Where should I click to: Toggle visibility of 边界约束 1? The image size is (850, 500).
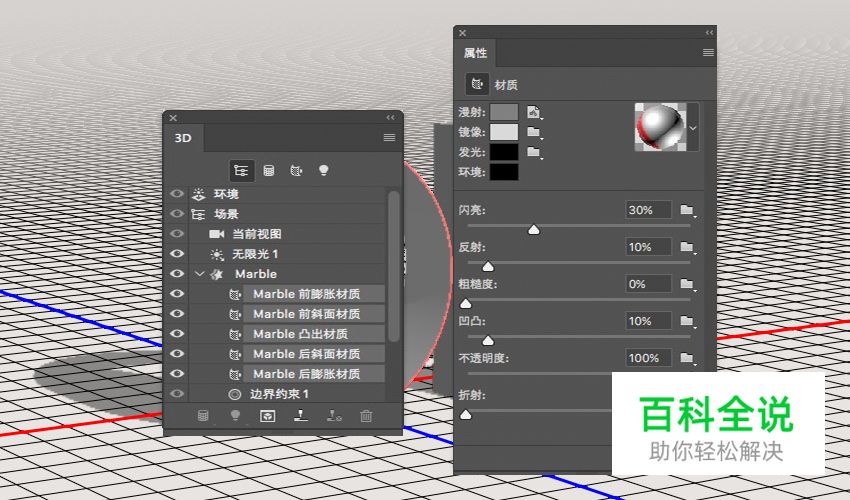(177, 394)
